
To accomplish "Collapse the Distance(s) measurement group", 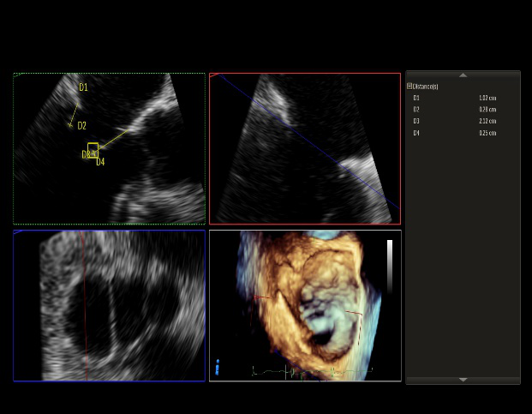I will pyautogui.click(x=409, y=87).
